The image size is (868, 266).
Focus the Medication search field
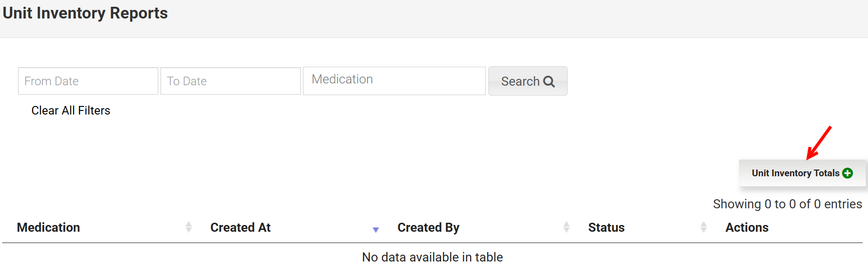tap(394, 81)
